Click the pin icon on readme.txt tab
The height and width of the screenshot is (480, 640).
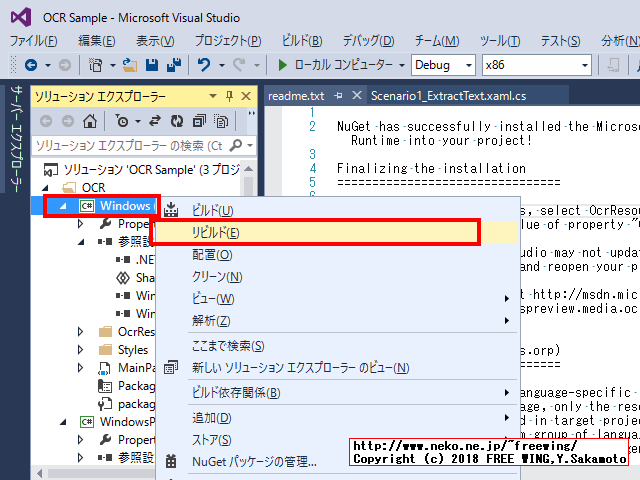(x=338, y=96)
